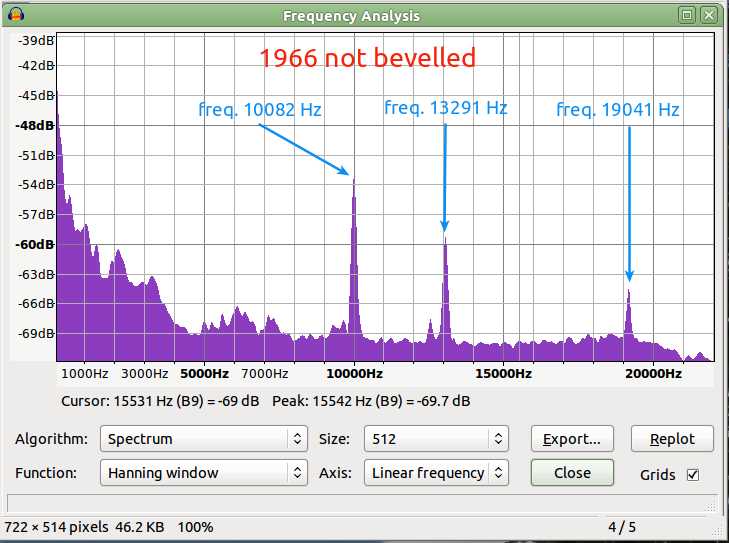Click the resize grip at status bar corner

pyautogui.click(x=711, y=505)
